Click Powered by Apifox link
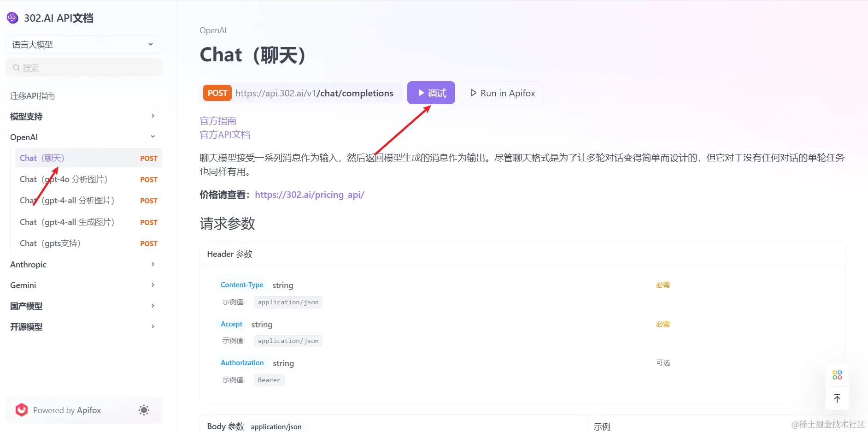This screenshot has height=432, width=868. point(67,410)
